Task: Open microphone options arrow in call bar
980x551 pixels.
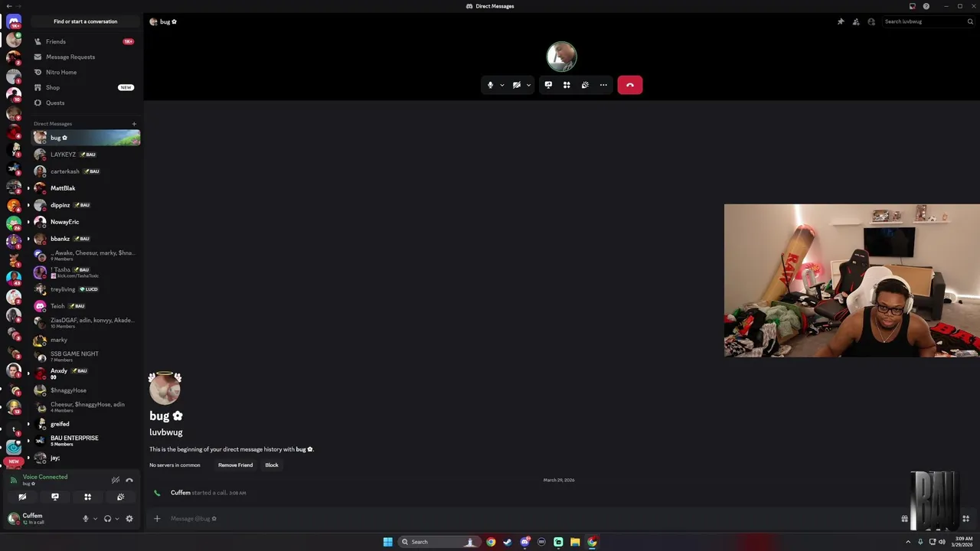Action: [502, 85]
